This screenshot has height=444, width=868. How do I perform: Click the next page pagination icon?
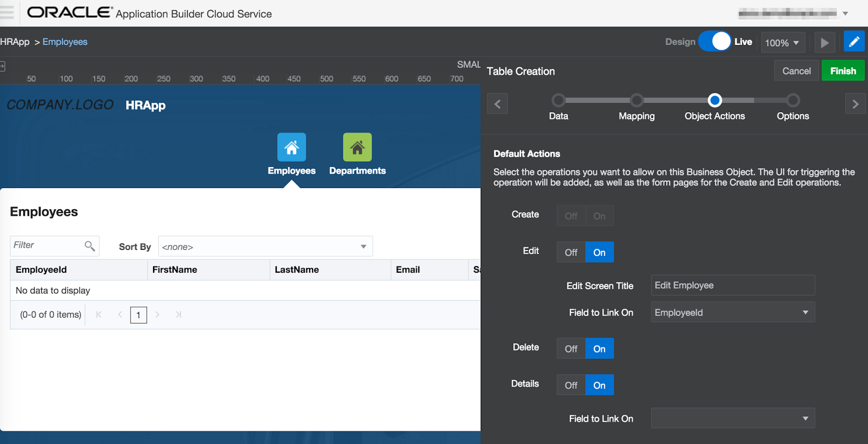point(157,314)
